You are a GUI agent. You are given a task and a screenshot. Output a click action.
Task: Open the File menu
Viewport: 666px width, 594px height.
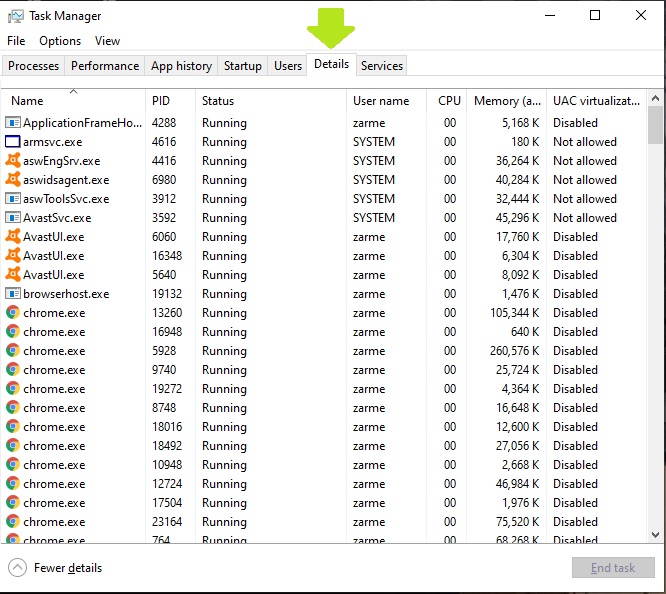click(16, 41)
